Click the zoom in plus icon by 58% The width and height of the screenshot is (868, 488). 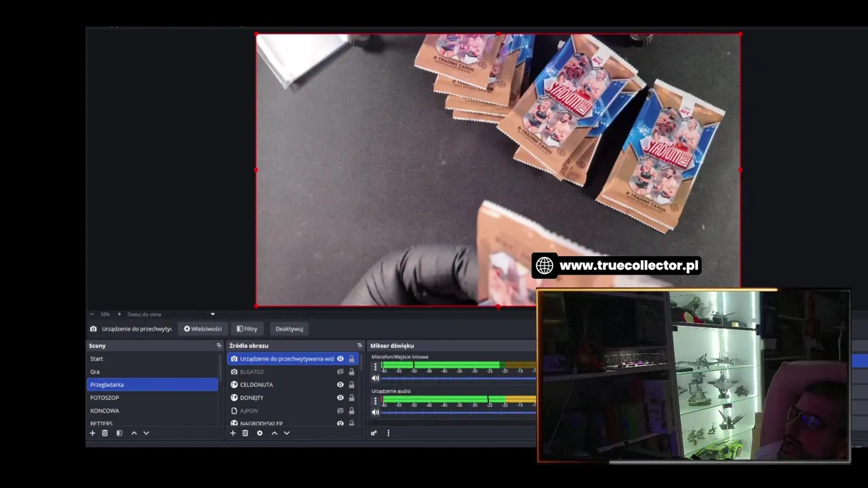pyautogui.click(x=119, y=314)
